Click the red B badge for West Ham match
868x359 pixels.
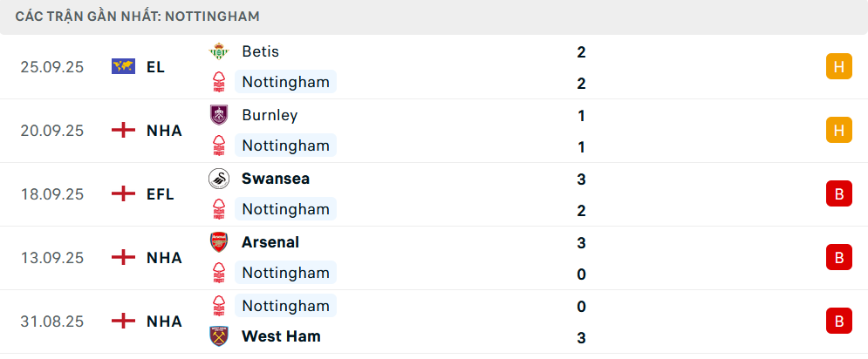click(838, 322)
